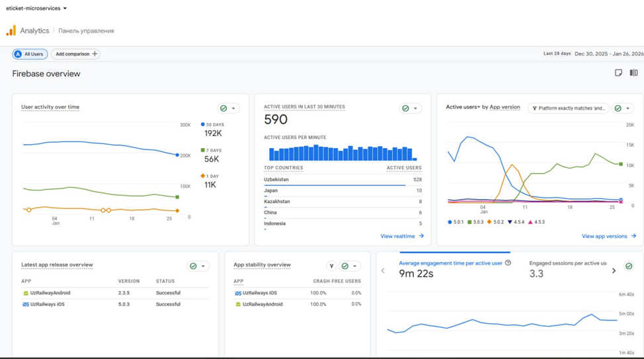
Task: Click the View realtime link
Action: point(401,236)
